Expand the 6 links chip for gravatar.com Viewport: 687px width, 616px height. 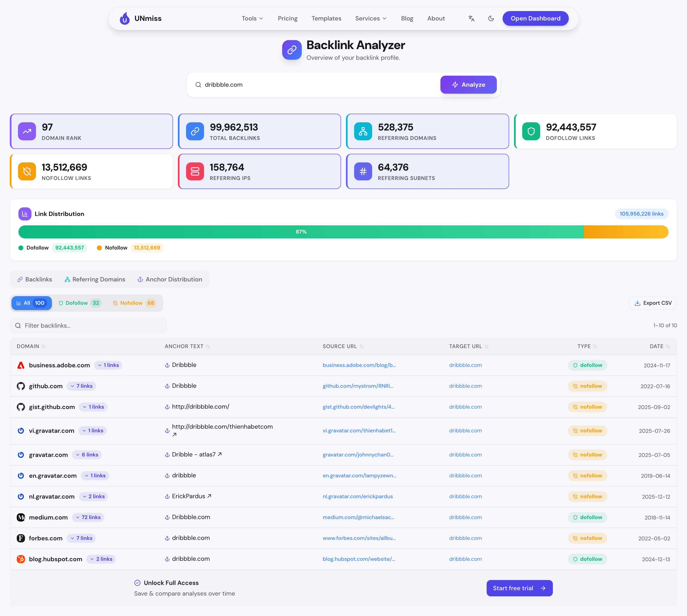click(x=87, y=455)
